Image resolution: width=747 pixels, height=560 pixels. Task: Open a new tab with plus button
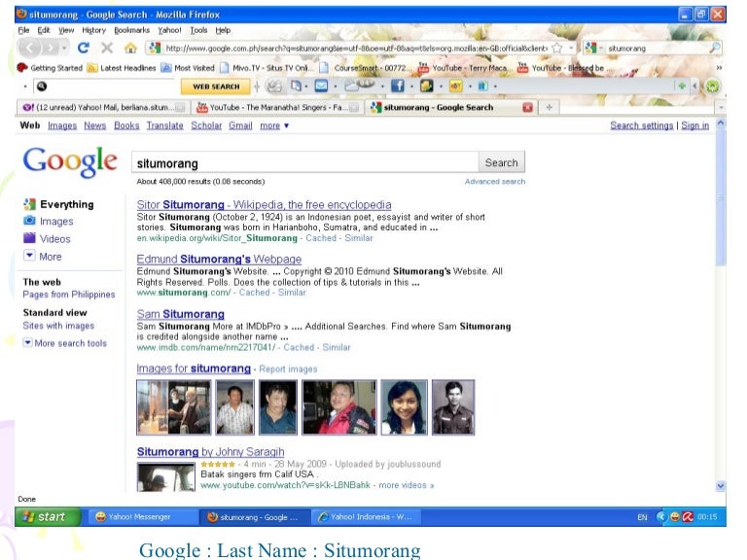click(x=549, y=107)
